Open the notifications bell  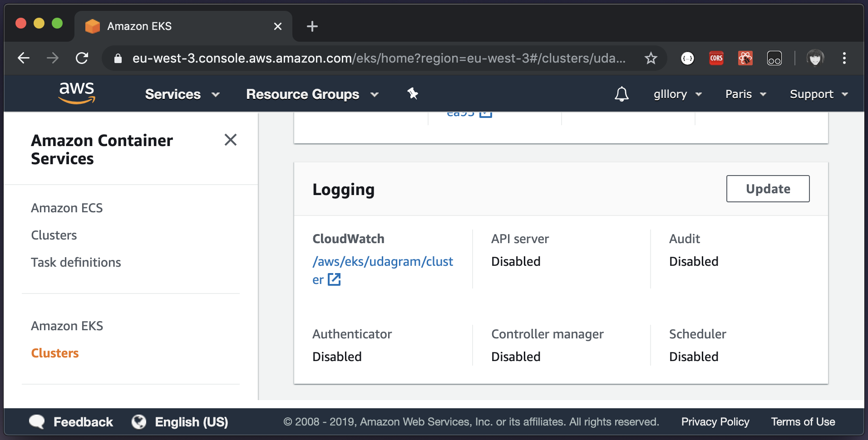click(x=621, y=94)
